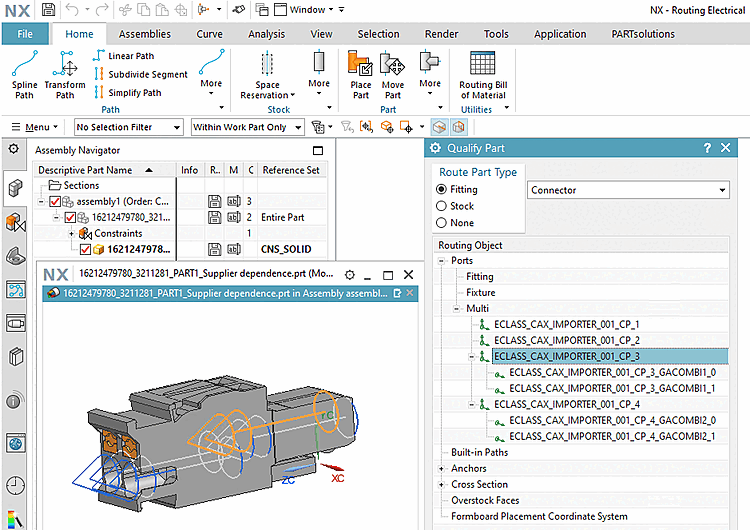
Task: Expand the Cross Section node
Action: pos(441,485)
